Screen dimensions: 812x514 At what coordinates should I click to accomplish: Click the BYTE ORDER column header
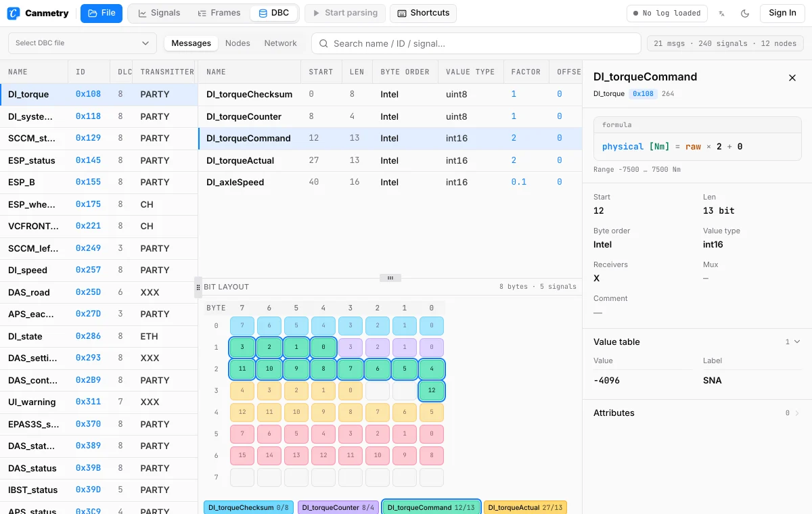pos(405,72)
